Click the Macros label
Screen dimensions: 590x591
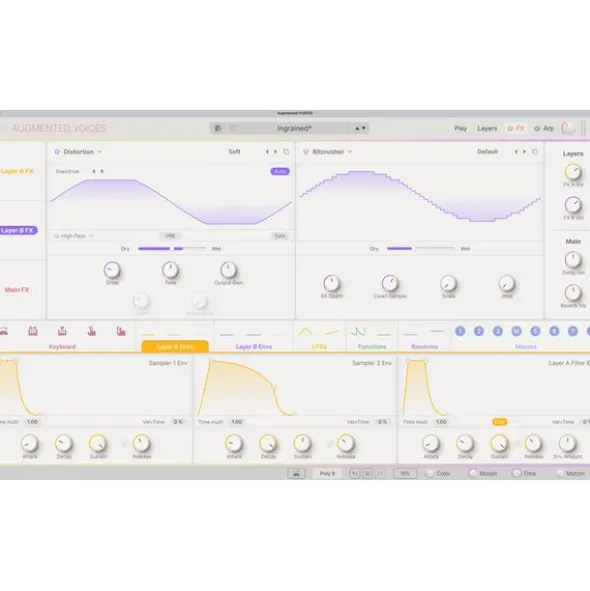[x=526, y=346]
